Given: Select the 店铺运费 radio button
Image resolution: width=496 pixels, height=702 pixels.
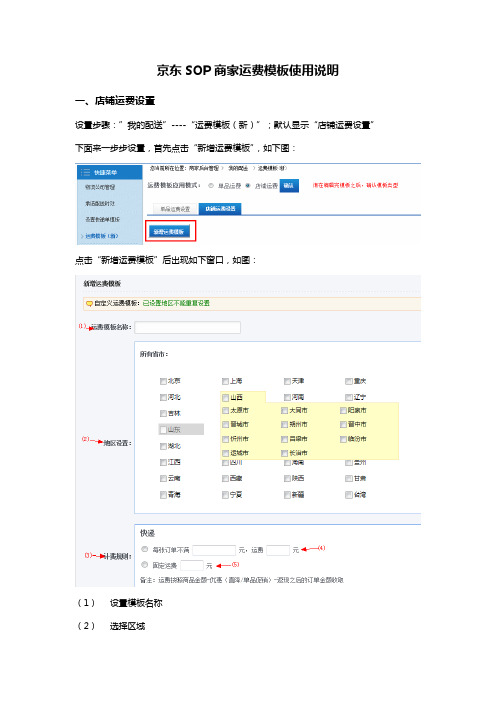Looking at the screenshot, I should click(248, 186).
